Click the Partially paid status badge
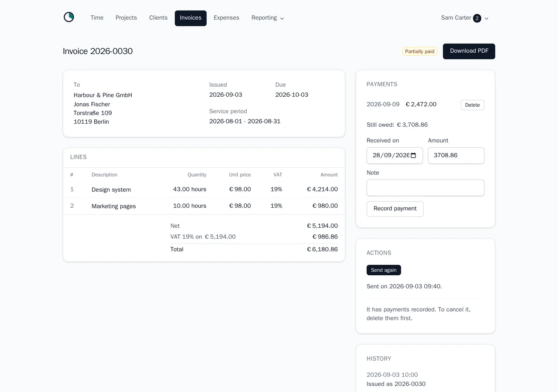This screenshot has width=558, height=392. click(420, 51)
